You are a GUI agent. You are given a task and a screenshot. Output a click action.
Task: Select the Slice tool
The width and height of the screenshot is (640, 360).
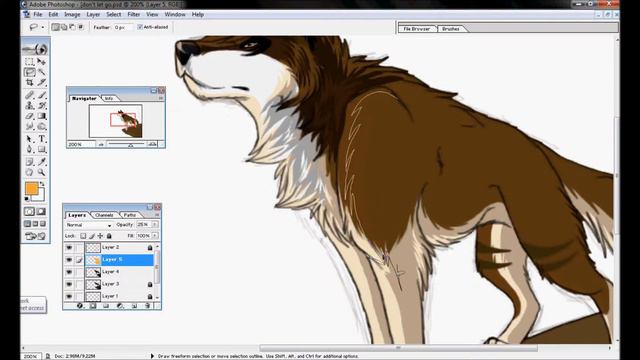[x=42, y=82]
